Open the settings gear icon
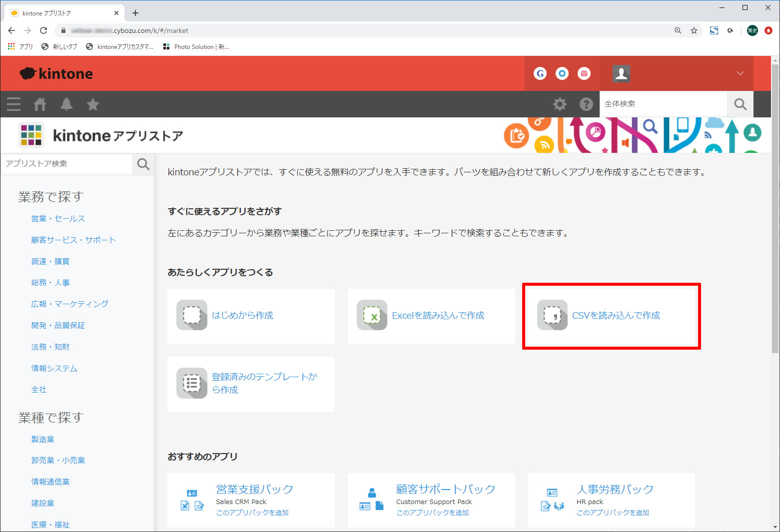 tap(560, 104)
